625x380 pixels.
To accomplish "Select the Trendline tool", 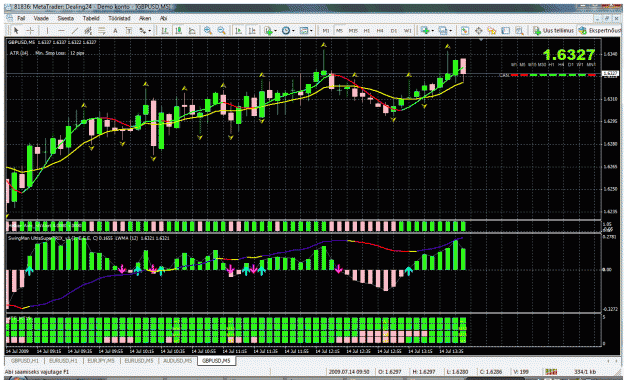I will tap(75, 31).
